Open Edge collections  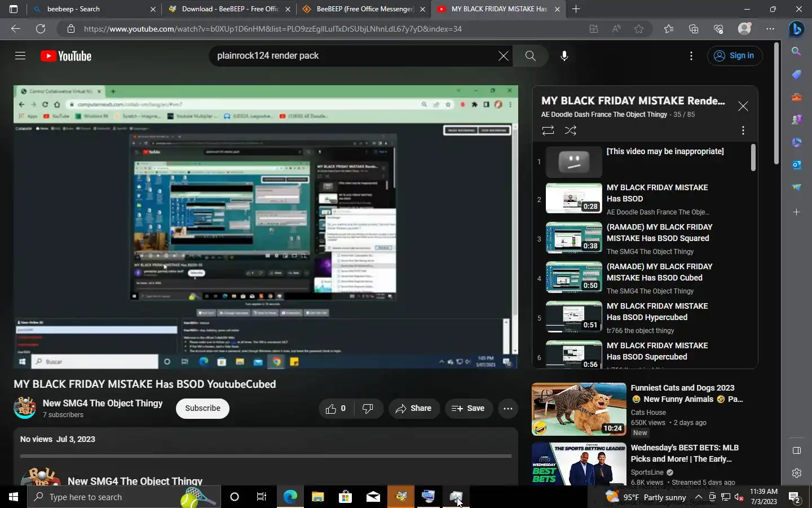point(694,29)
